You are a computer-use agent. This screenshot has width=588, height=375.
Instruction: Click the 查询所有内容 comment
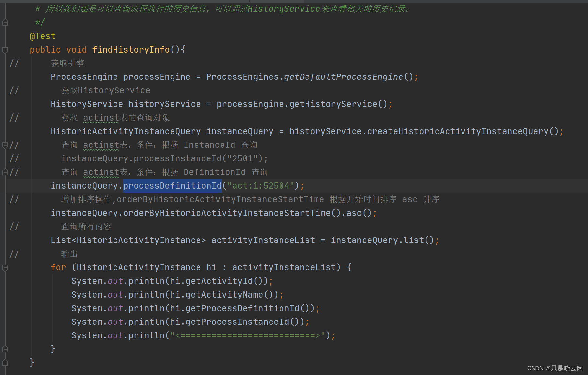(x=86, y=227)
